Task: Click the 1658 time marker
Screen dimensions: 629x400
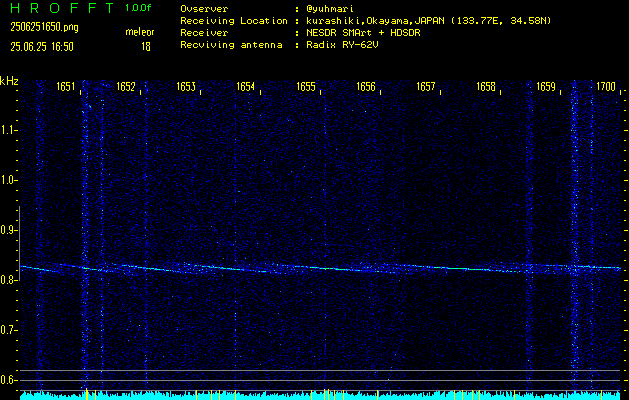Action: (486, 87)
